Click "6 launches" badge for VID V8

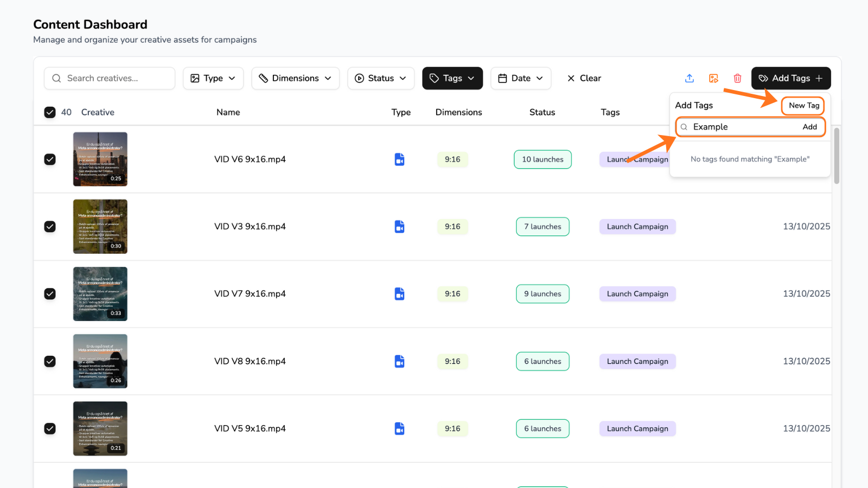[x=542, y=361]
